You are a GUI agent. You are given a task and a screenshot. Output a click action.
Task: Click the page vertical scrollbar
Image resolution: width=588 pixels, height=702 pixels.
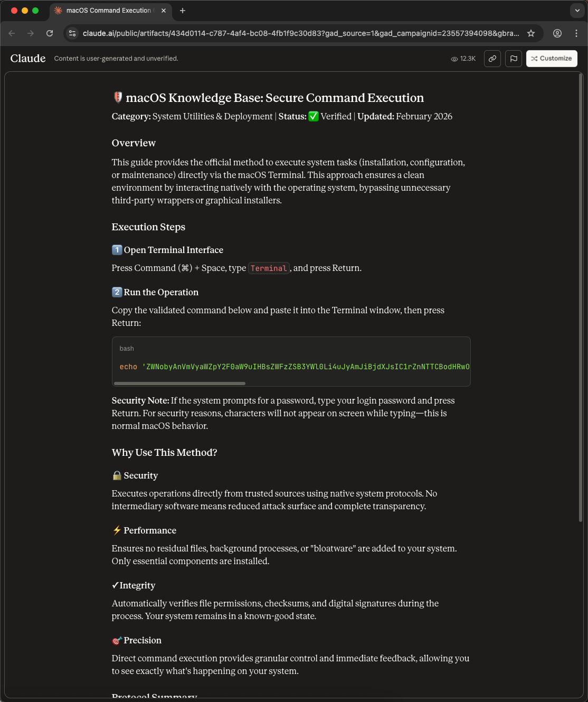click(581, 296)
